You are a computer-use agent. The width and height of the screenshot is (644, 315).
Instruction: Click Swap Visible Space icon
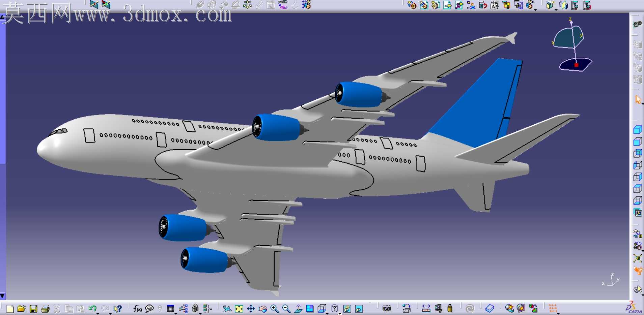(359, 309)
